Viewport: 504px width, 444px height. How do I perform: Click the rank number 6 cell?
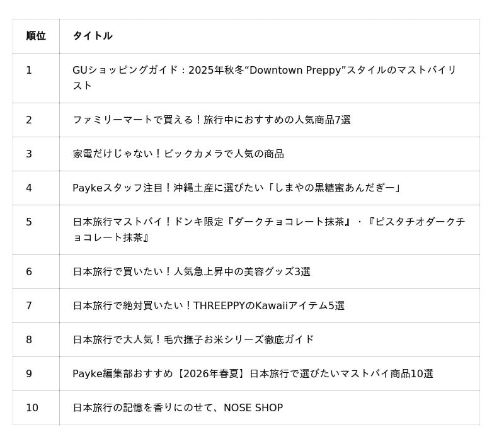click(x=29, y=271)
